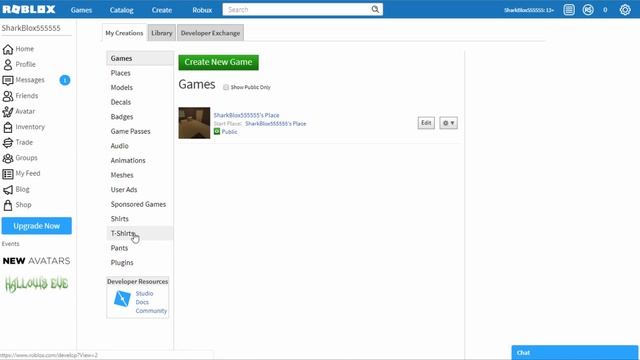This screenshot has width=640, height=360.
Task: Select User Ads in creations list
Action: [x=140, y=190]
